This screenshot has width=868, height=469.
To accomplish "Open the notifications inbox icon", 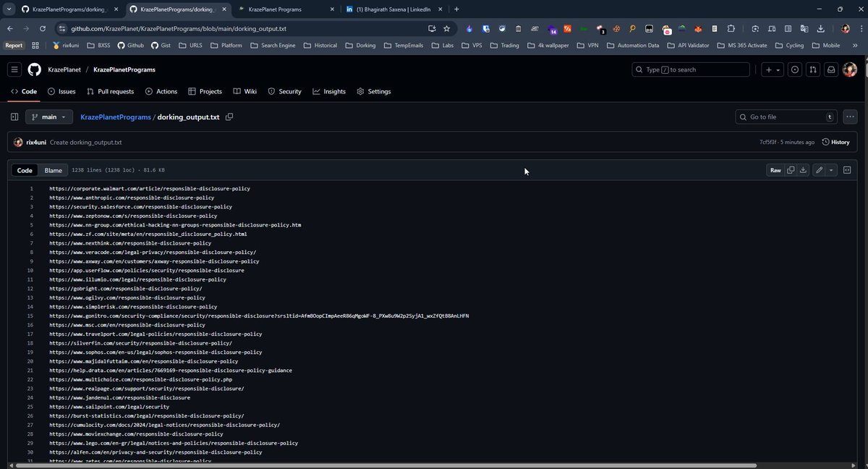I will (831, 69).
